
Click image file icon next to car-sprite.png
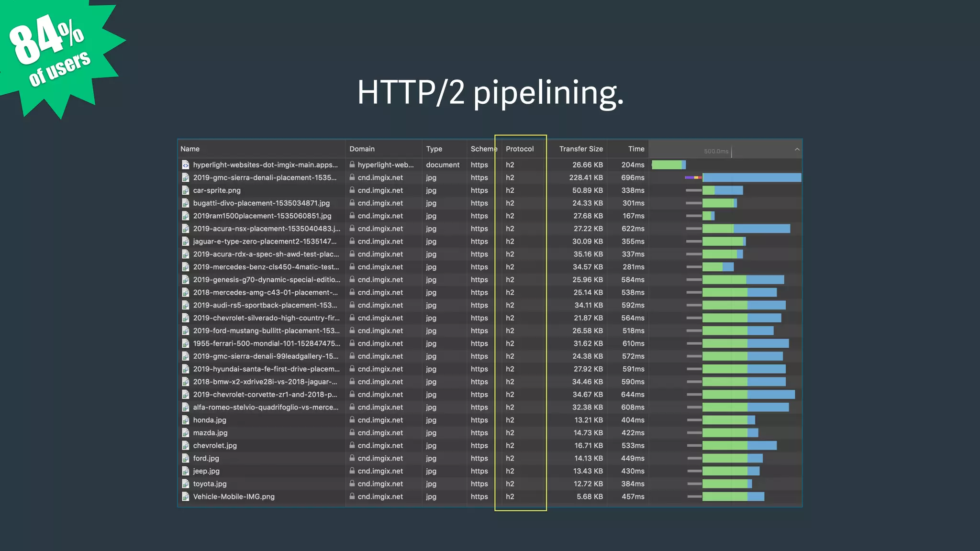tap(186, 190)
